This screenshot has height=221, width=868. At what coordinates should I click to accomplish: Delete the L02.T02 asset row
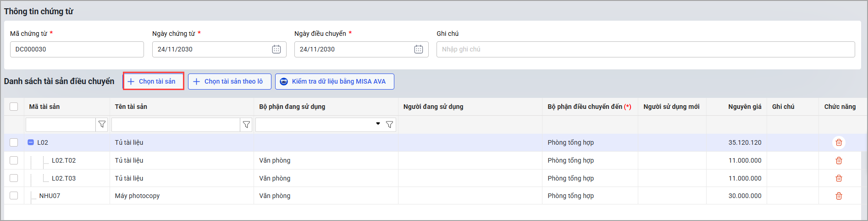[x=839, y=160]
